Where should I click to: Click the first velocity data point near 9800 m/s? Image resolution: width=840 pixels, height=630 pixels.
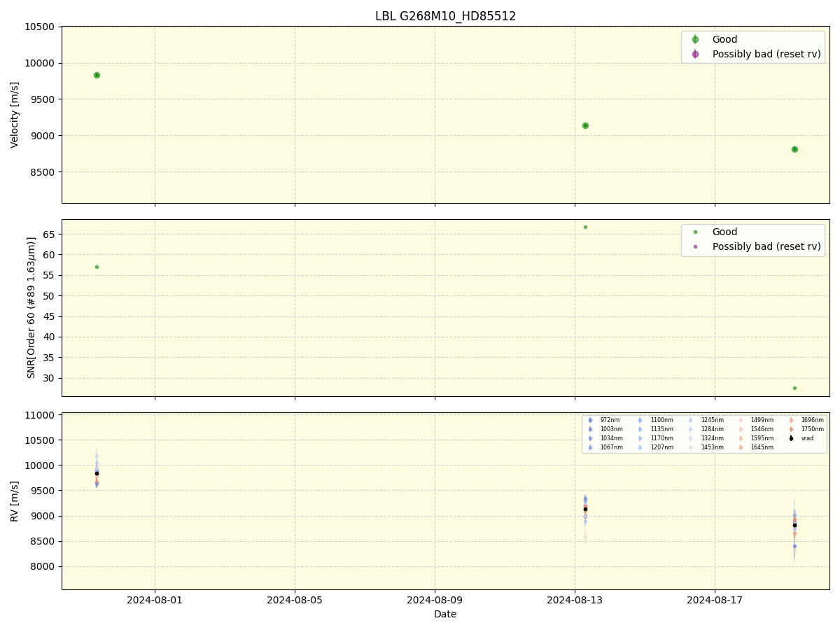click(97, 75)
